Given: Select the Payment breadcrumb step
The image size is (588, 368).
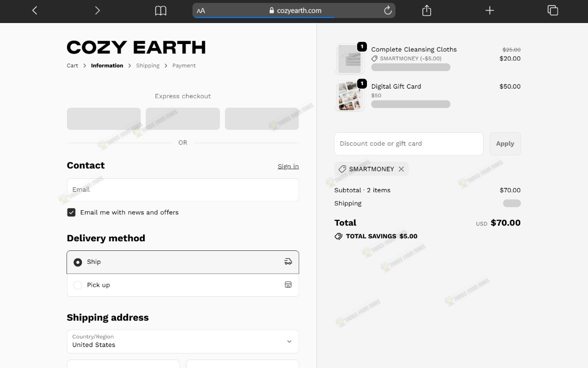Looking at the screenshot, I should click(184, 66).
